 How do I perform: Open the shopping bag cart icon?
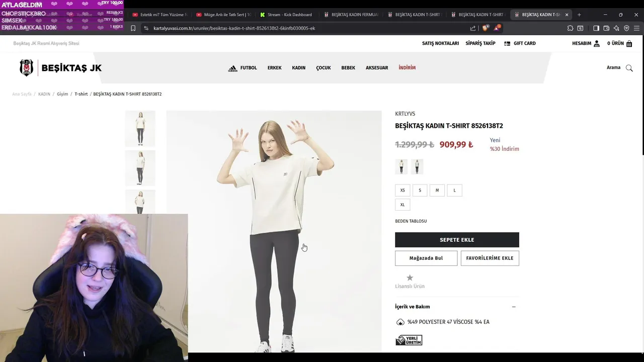pos(629,44)
